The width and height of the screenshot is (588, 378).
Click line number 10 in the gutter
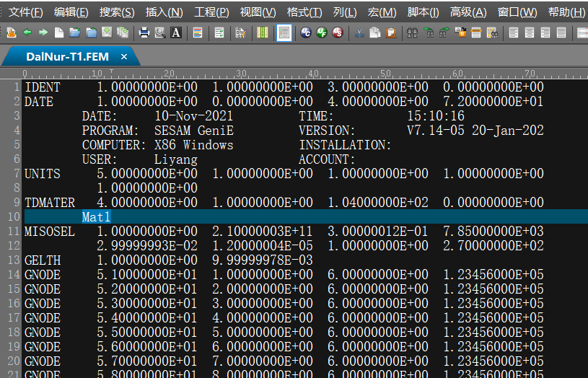click(x=14, y=216)
